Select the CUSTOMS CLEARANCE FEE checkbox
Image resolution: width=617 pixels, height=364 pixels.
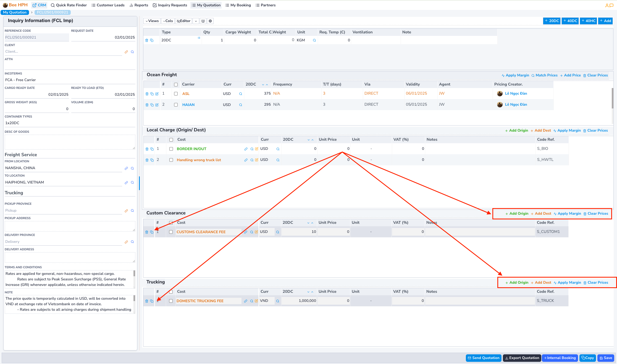tap(171, 232)
